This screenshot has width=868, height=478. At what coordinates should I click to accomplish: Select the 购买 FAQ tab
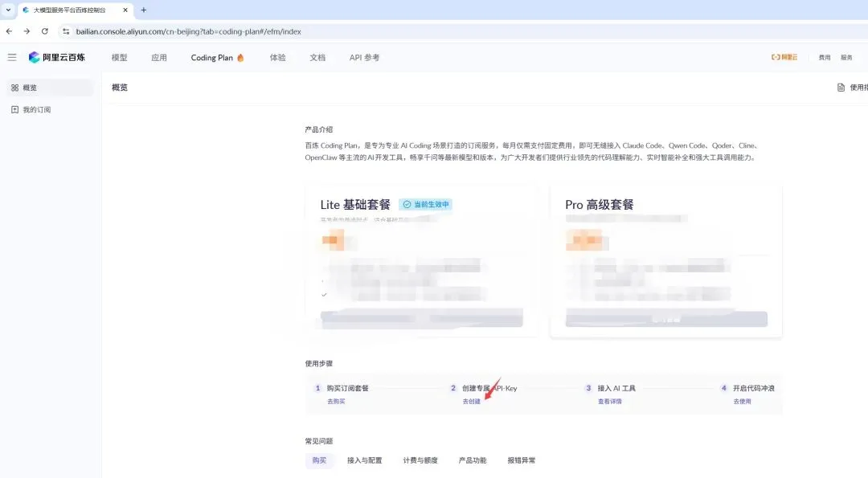click(x=319, y=460)
